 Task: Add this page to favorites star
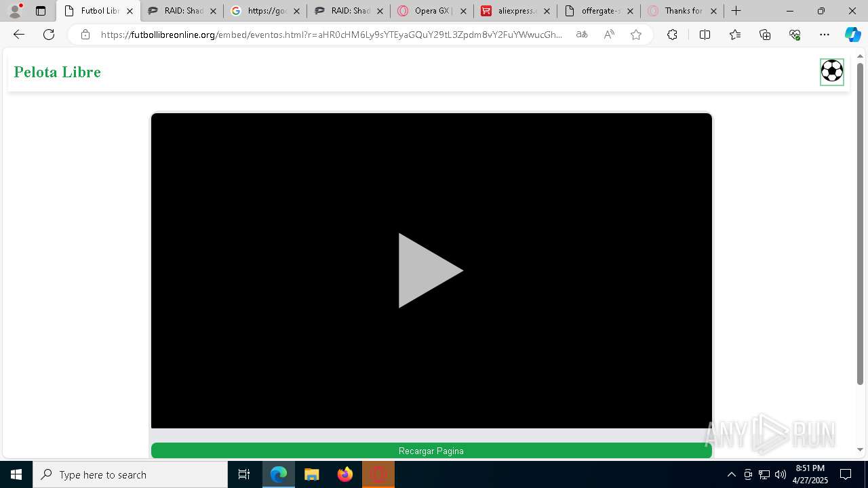tap(636, 35)
